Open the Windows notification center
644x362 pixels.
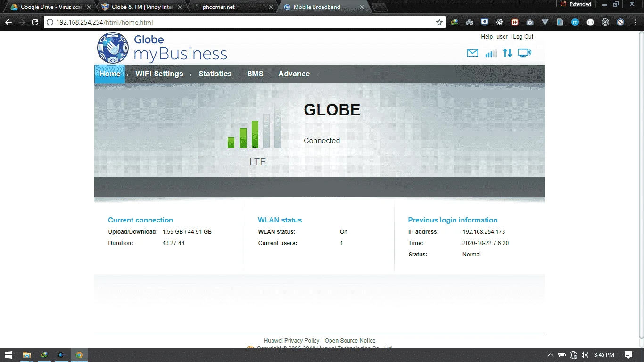(628, 355)
